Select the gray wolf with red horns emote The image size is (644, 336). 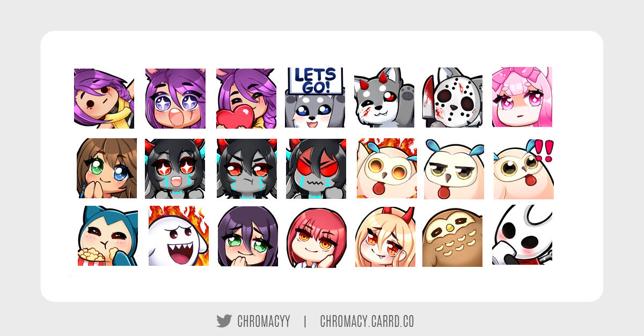[x=384, y=98]
